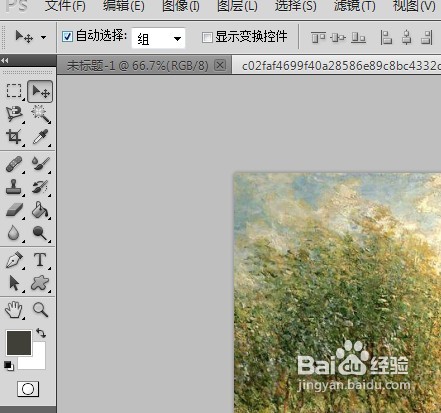Open the 图层(L) menu
Screen dimensions: 441x413
pos(237,6)
